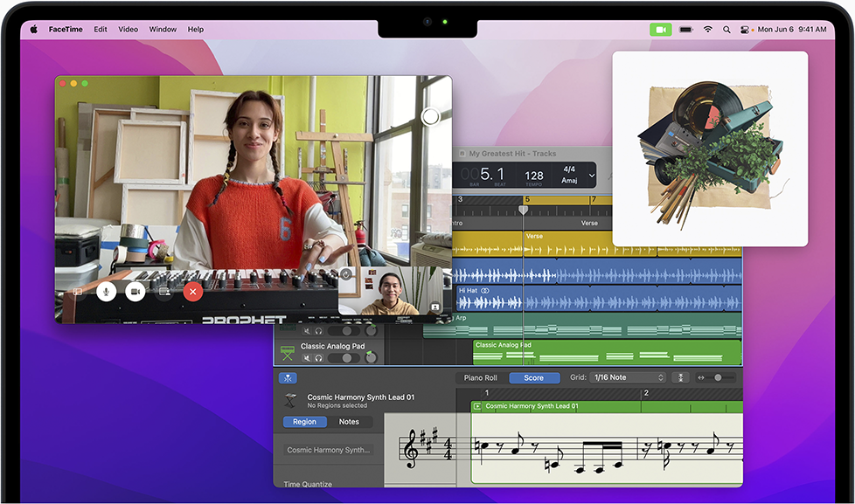Click the Classic Analog Pad pan knob
855x504 pixels.
click(371, 357)
